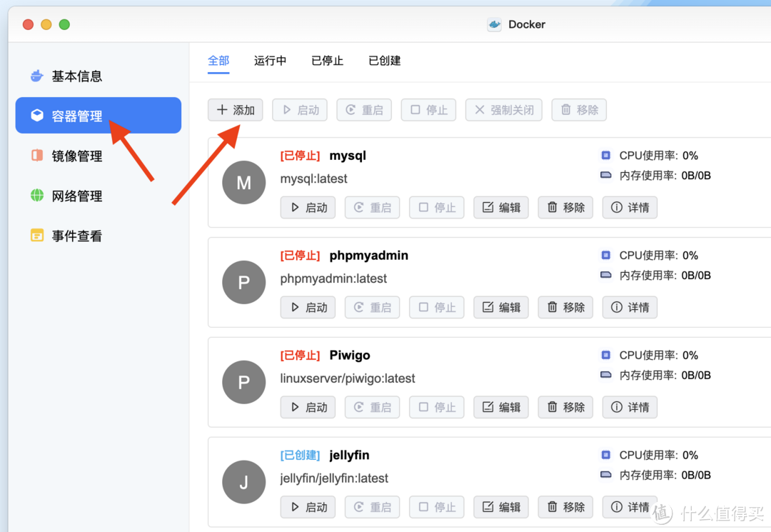Viewport: 771px width, 532px height.
Task: Start the Piwigo container
Action: point(308,407)
